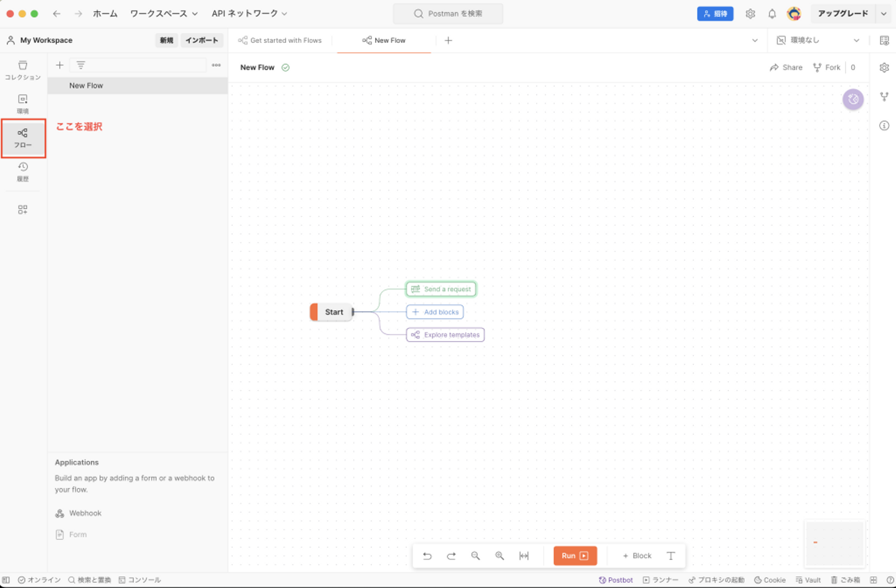The image size is (896, 588).
Task: Expand the Workspaces dropdown
Action: coord(164,14)
